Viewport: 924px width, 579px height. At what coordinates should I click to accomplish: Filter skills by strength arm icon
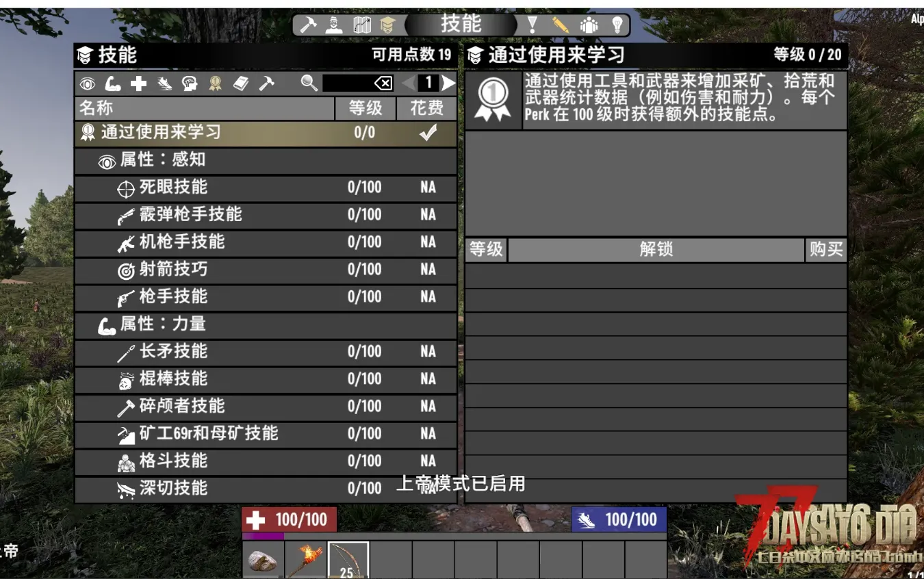[113, 83]
